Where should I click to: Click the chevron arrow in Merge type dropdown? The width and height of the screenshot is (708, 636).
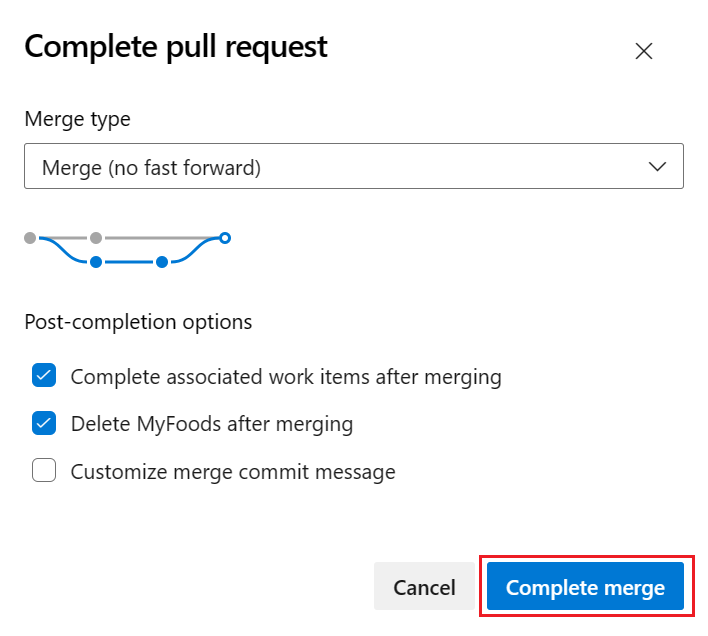coord(658,167)
